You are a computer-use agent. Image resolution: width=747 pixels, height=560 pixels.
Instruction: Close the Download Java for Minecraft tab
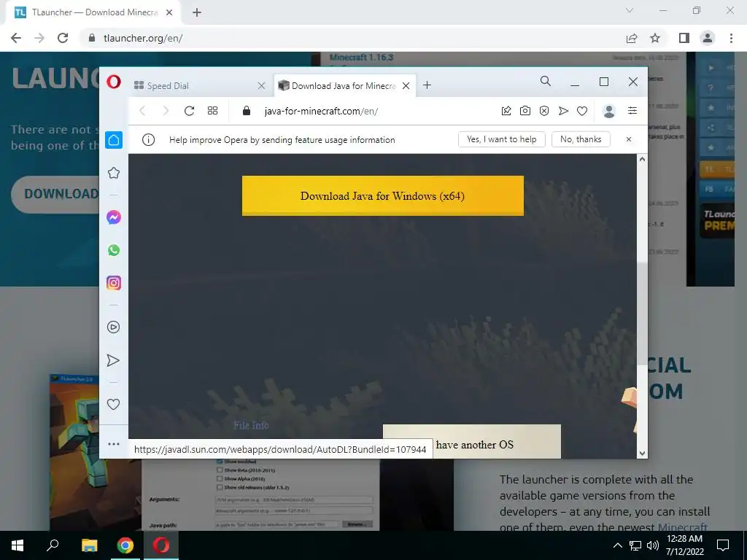406,86
